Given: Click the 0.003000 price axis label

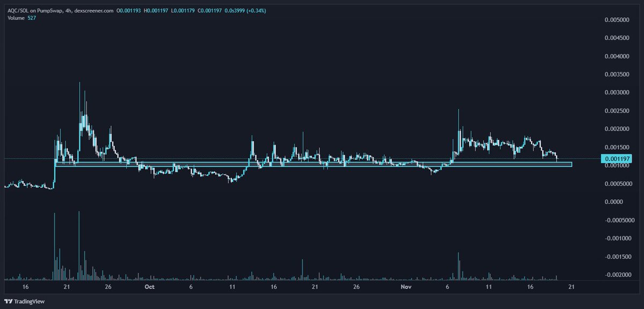Looking at the screenshot, I should tap(617, 93).
